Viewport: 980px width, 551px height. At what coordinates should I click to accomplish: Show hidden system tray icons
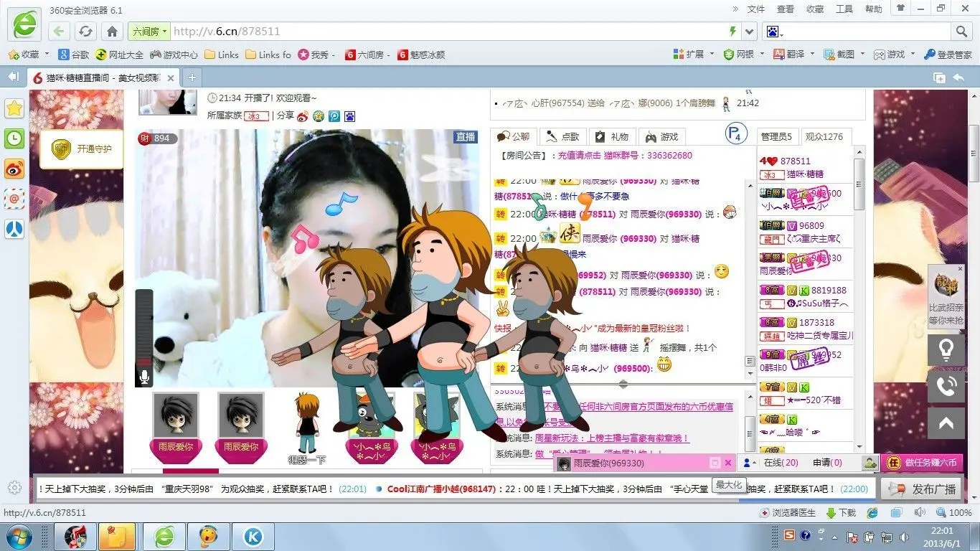tap(834, 536)
